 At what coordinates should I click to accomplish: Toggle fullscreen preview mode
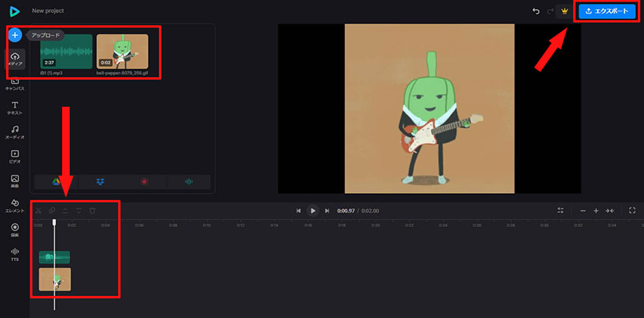(632, 210)
